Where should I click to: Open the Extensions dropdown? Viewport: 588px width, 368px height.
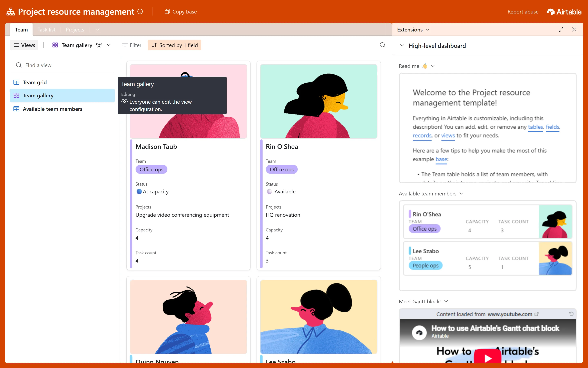coord(414,29)
